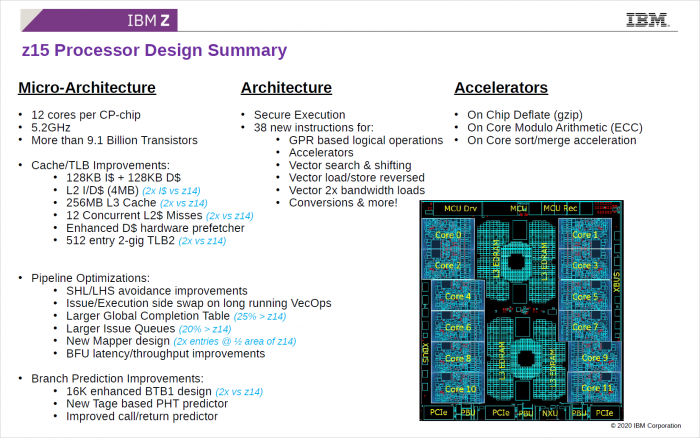Select 'Accelerators' sub-bullet under Architecture
The width and height of the screenshot is (700, 438).
click(x=321, y=153)
